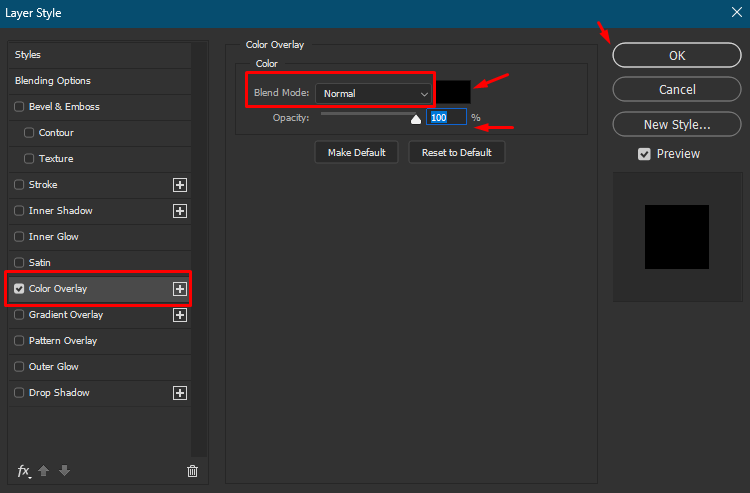The height and width of the screenshot is (493, 750).
Task: Select the Pattern Overlay effect label
Action: click(x=63, y=340)
